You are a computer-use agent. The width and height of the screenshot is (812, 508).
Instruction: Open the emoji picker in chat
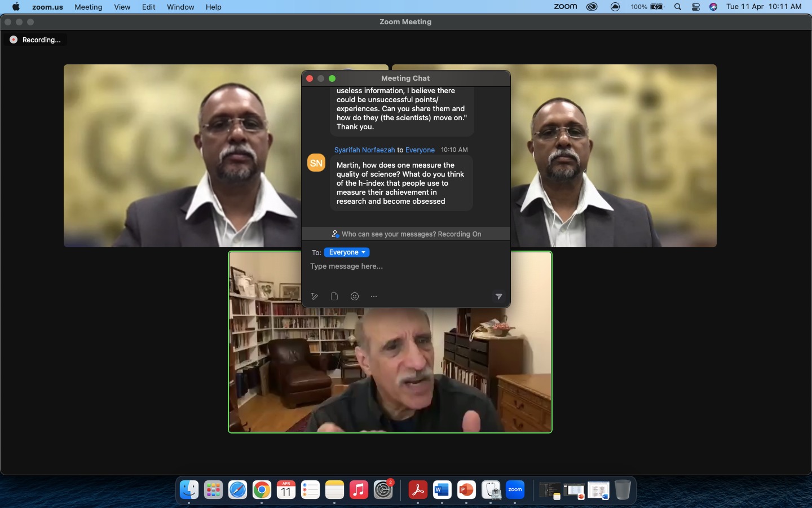(x=355, y=296)
